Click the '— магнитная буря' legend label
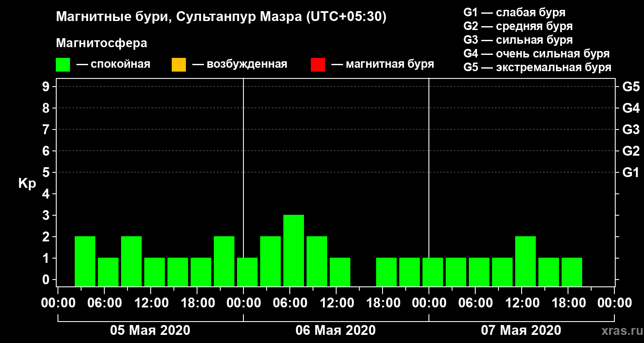Screen dimensions: 644x343 click(383, 64)
